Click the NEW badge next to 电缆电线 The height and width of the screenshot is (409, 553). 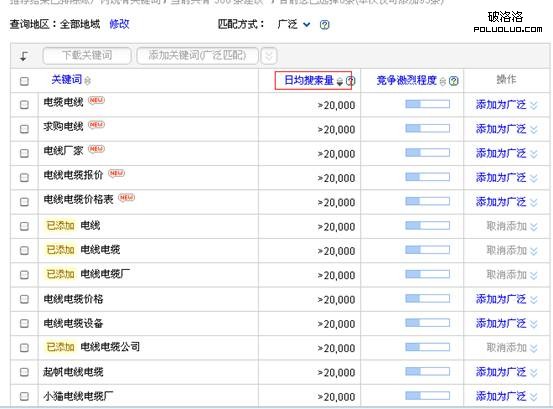pos(96,100)
